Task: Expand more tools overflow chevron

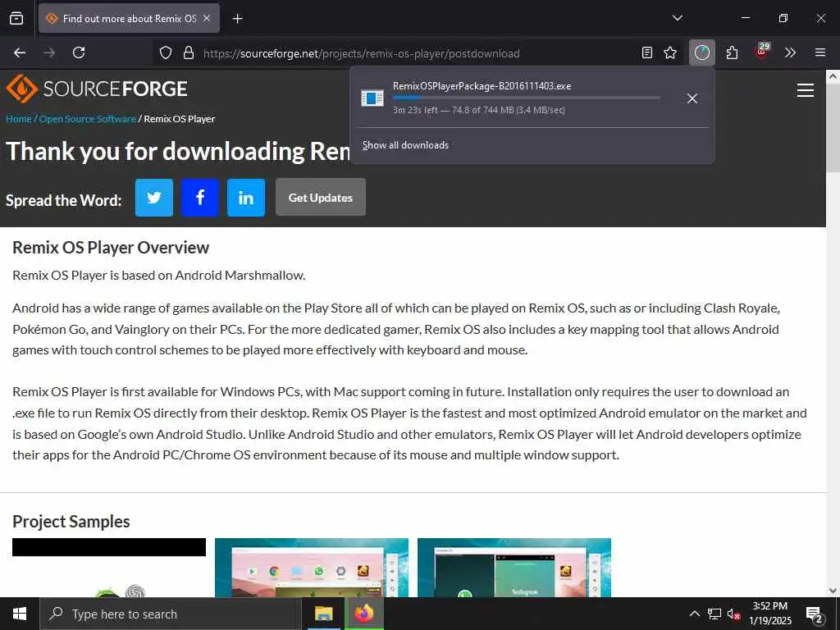Action: pyautogui.click(x=790, y=52)
